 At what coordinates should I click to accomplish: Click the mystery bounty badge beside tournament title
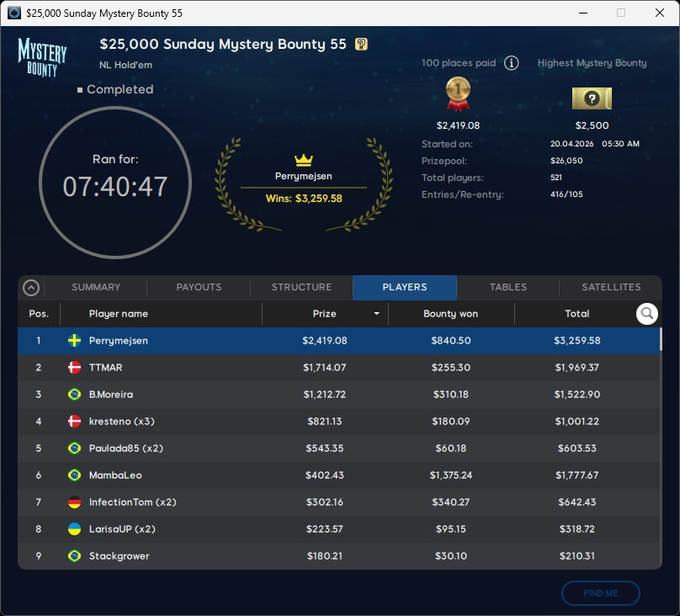coord(361,45)
